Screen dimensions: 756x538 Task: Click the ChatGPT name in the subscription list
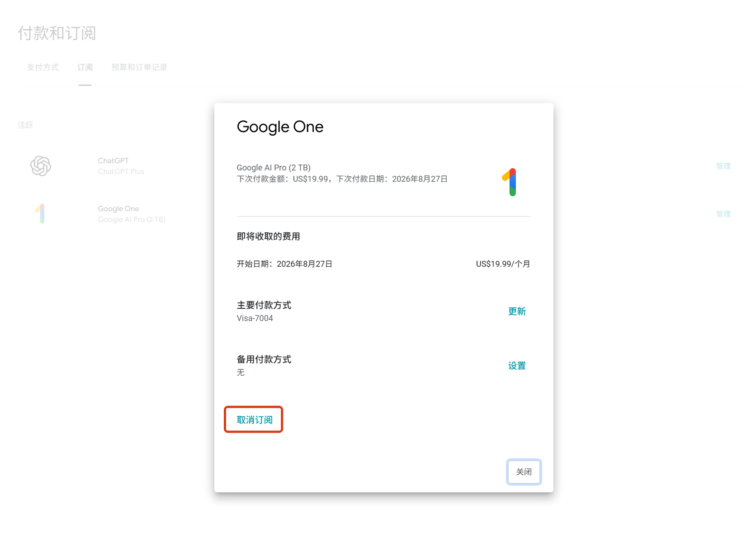[113, 161]
